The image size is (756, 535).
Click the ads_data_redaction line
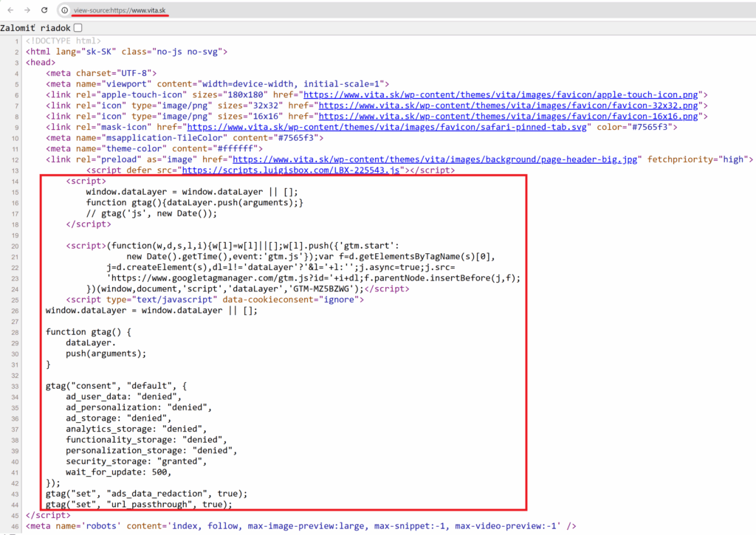coord(147,494)
